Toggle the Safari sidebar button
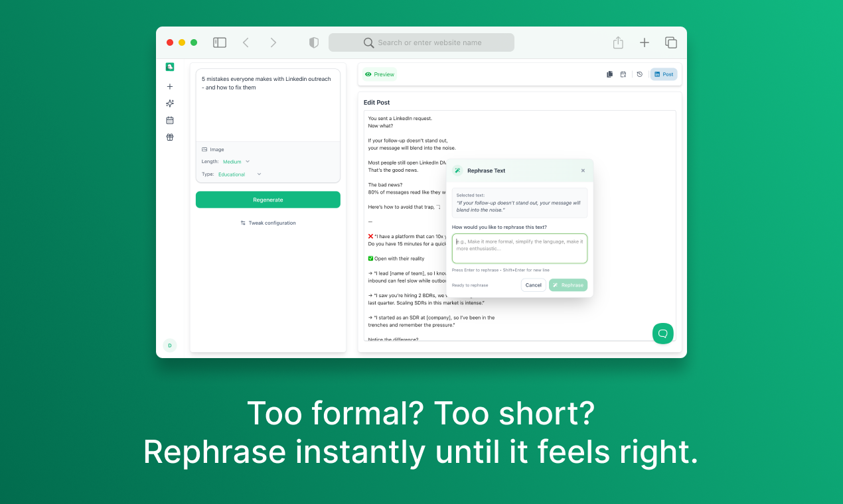The width and height of the screenshot is (843, 504). (x=220, y=42)
